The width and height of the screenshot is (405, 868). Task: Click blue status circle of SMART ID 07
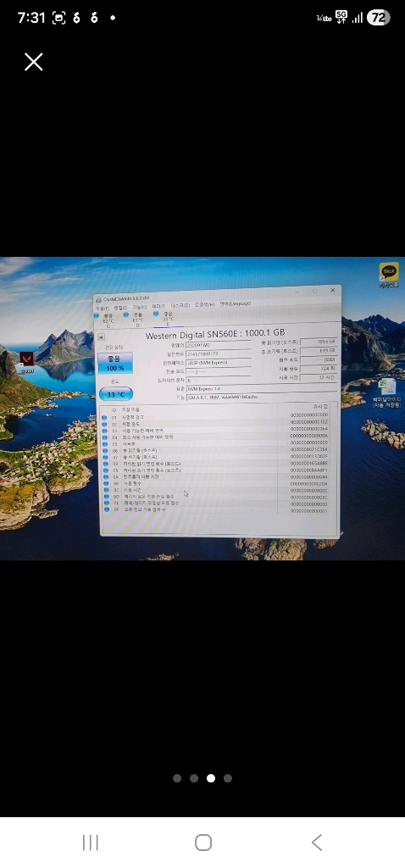(x=104, y=457)
